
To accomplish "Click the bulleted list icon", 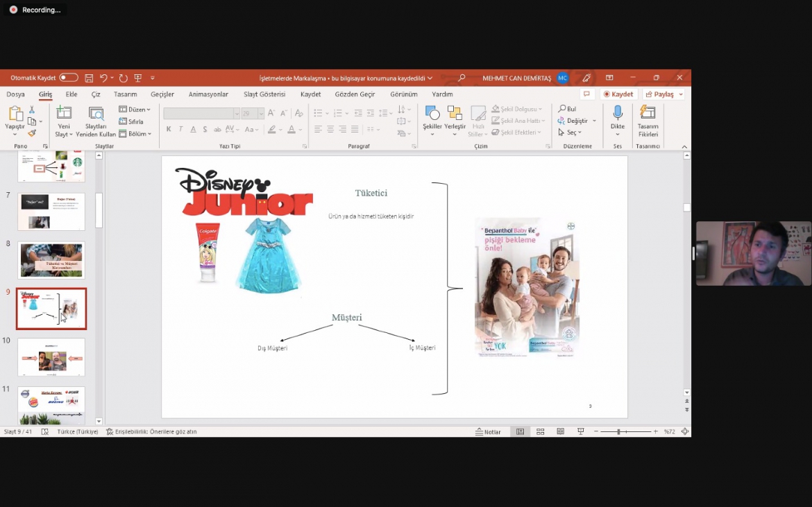I will tap(318, 113).
